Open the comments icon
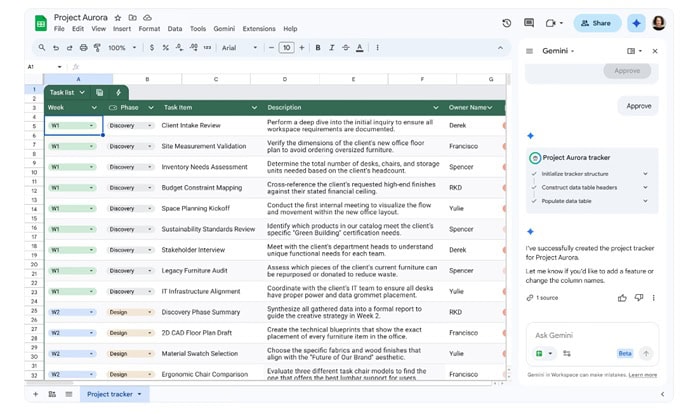 pyautogui.click(x=529, y=23)
